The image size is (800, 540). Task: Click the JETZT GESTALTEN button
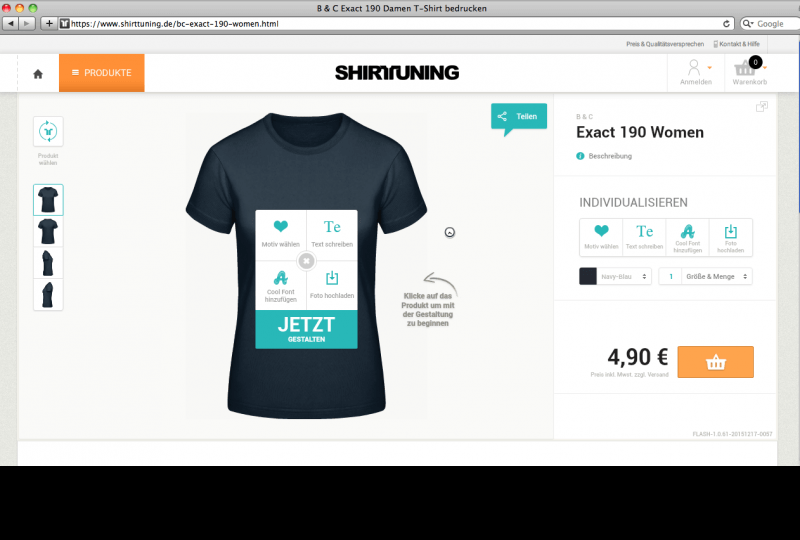[x=306, y=329]
